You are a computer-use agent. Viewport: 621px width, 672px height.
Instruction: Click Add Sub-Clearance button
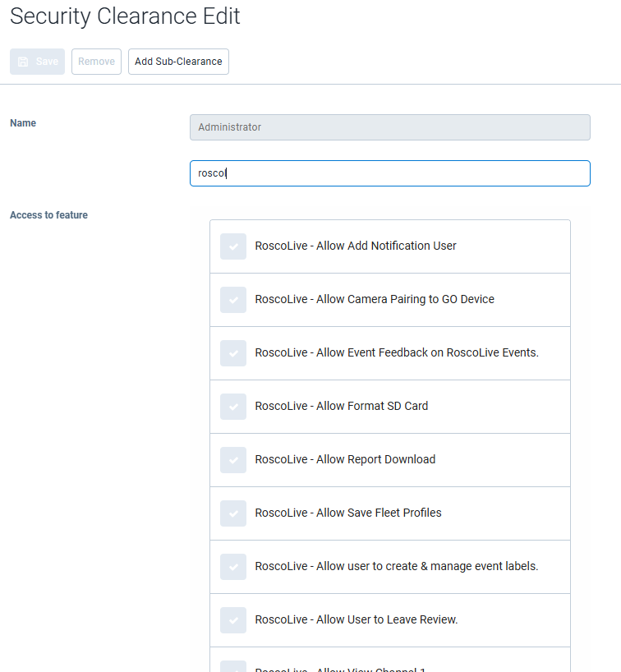178,62
